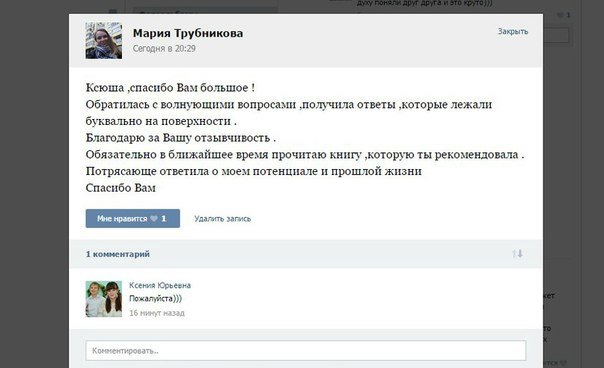This screenshot has width=604, height=368.
Task: Open Мария Трубникова's profile photo
Action: (104, 40)
